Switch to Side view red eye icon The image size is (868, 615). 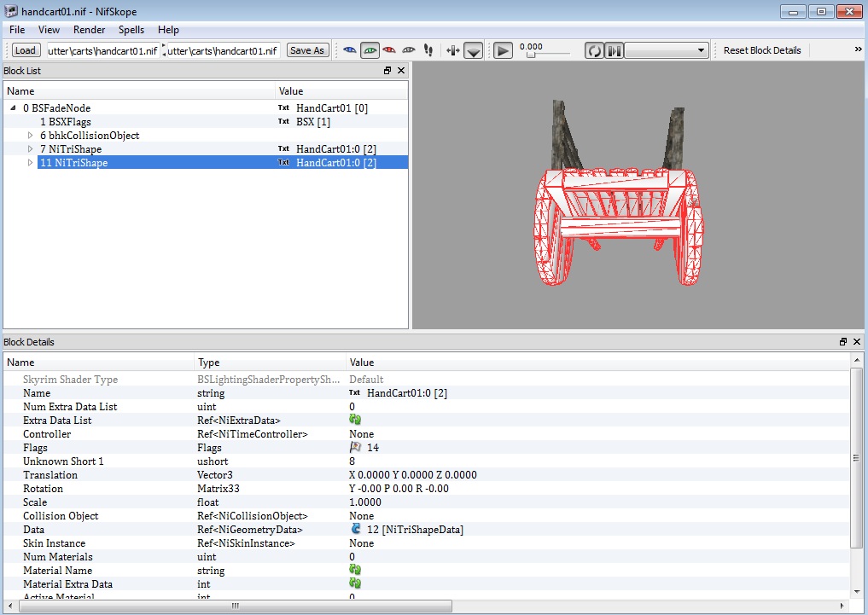pos(389,50)
